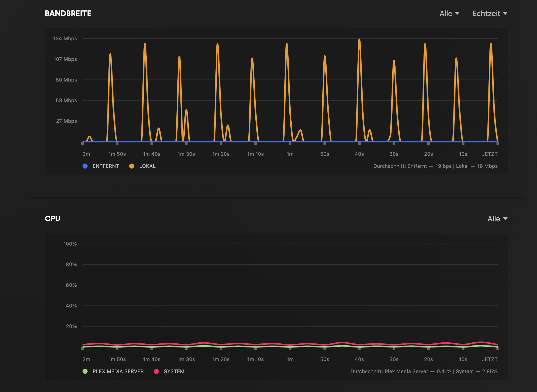Toggle green Plex Media Server legend dot
Viewport: 537px width, 392px height.
coord(85,371)
